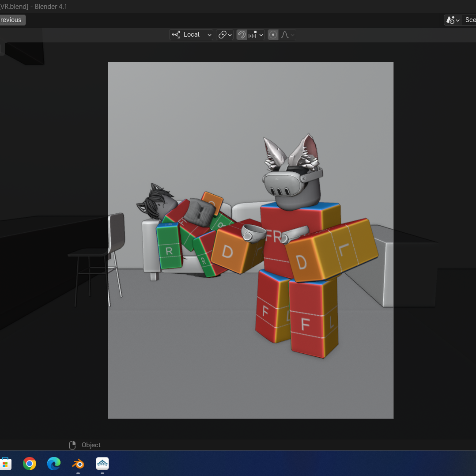The image size is (476, 476).
Task: Open the scene browse dropdown icon
Action: [x=452, y=20]
